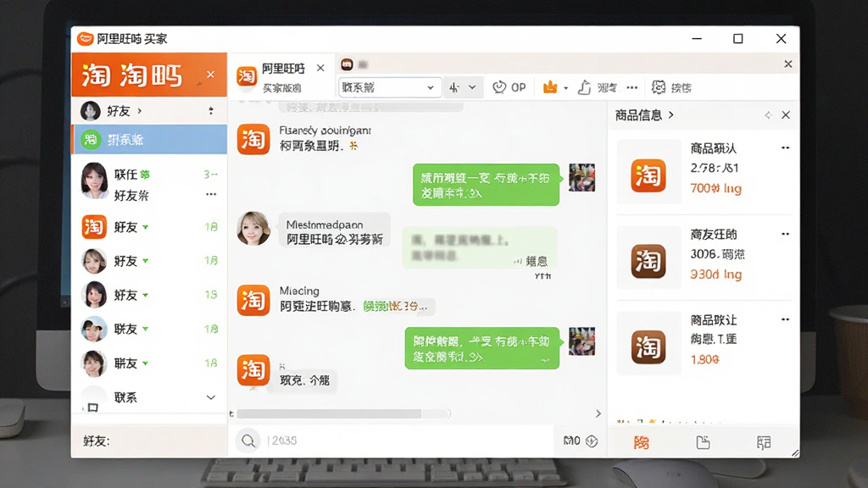The height and width of the screenshot is (488, 868).
Task: Expand the 商品信息 panel header arrow
Action: pos(671,115)
